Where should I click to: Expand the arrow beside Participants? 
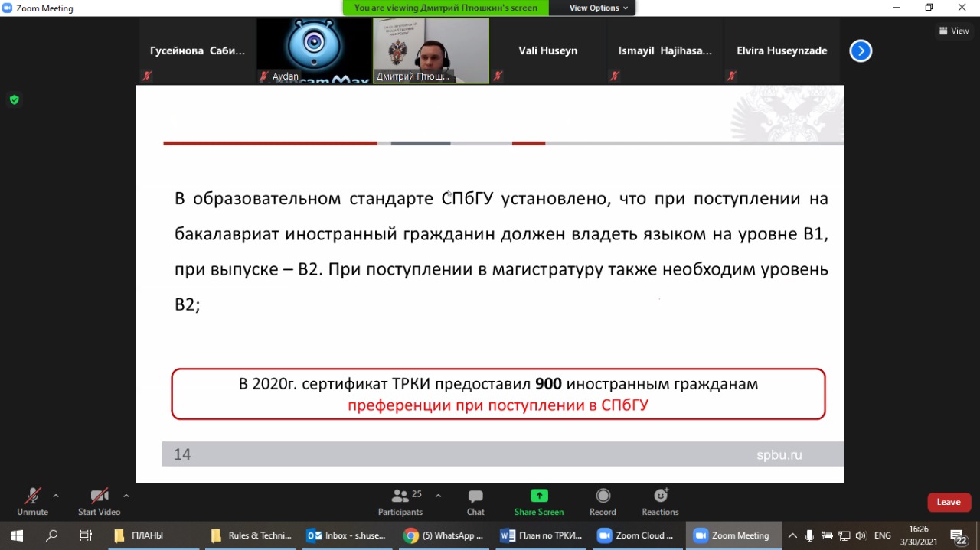point(438,496)
